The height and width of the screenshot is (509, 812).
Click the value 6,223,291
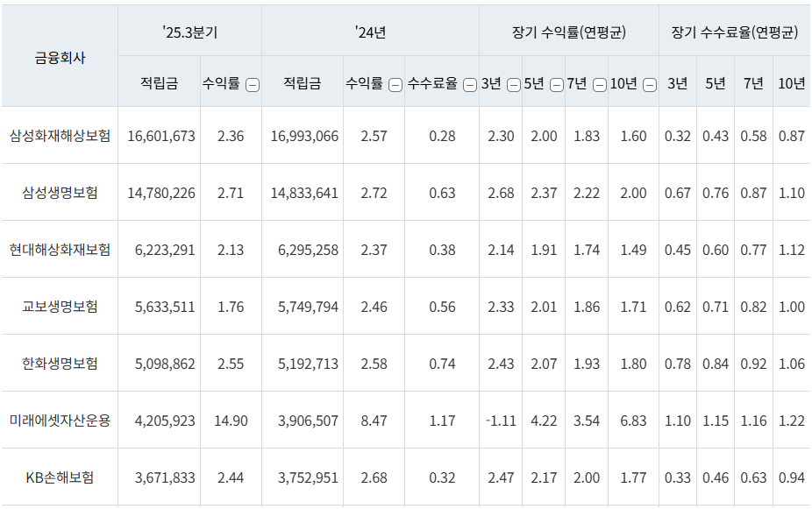165,250
